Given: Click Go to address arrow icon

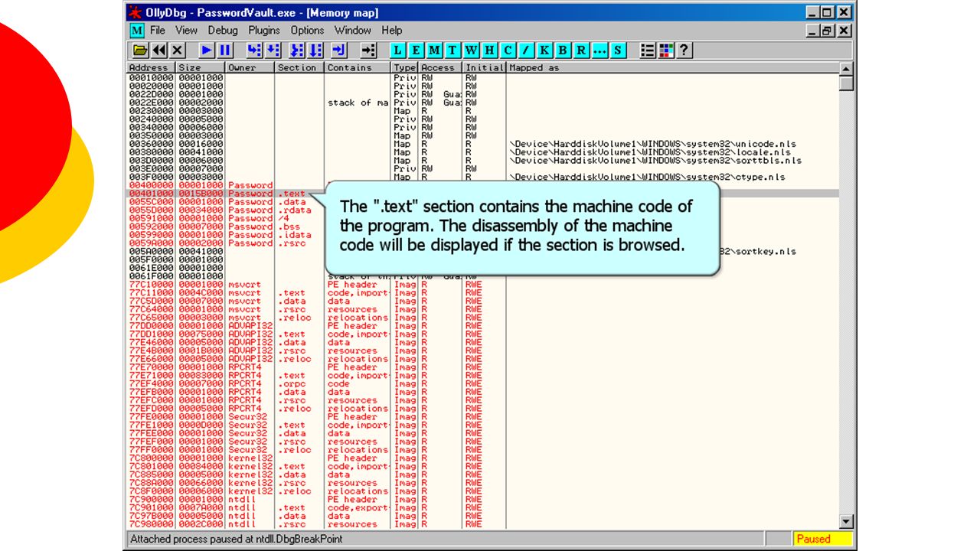Looking at the screenshot, I should [x=369, y=51].
